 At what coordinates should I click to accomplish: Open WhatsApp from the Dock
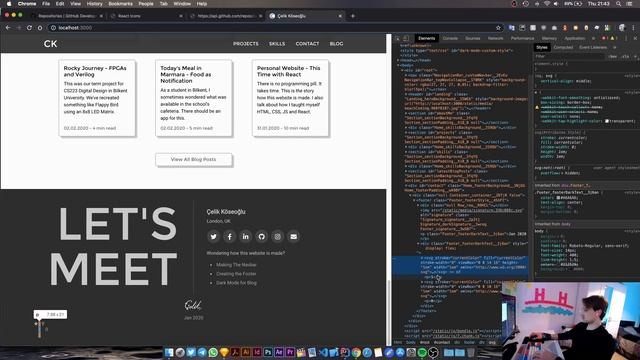[213, 352]
